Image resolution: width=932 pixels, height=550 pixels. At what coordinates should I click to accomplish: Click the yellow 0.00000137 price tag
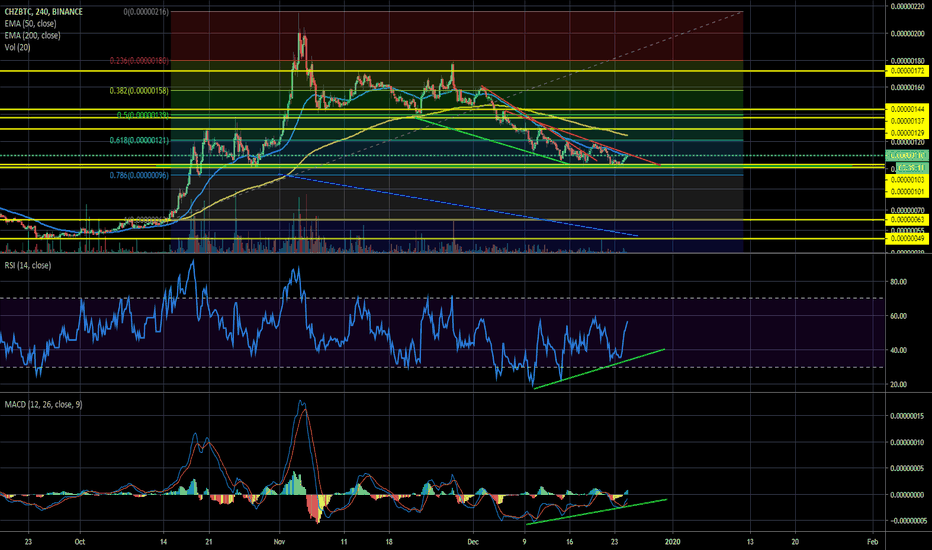click(908, 121)
